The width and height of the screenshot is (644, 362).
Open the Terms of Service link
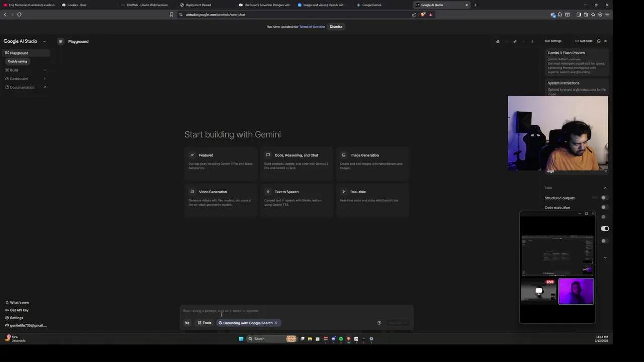click(x=312, y=27)
